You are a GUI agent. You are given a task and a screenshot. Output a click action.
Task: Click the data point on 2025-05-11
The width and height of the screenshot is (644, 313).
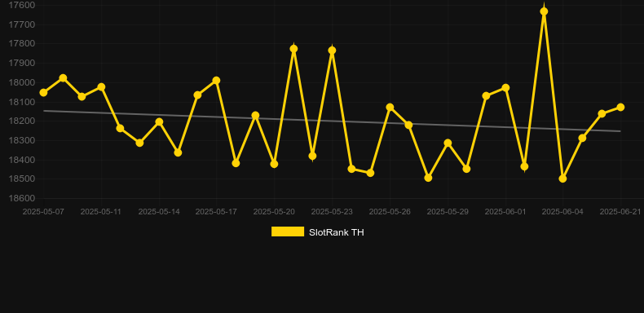point(101,87)
